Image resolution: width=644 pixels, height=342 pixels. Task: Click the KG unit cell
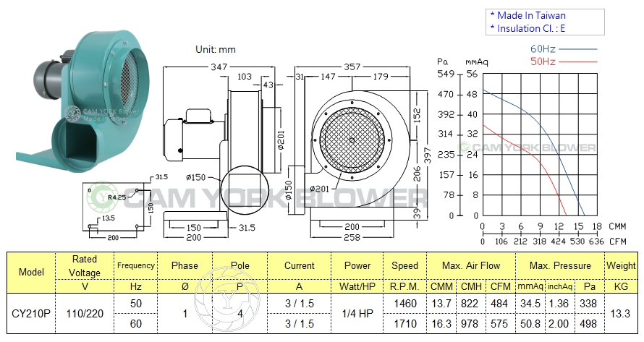(x=621, y=286)
